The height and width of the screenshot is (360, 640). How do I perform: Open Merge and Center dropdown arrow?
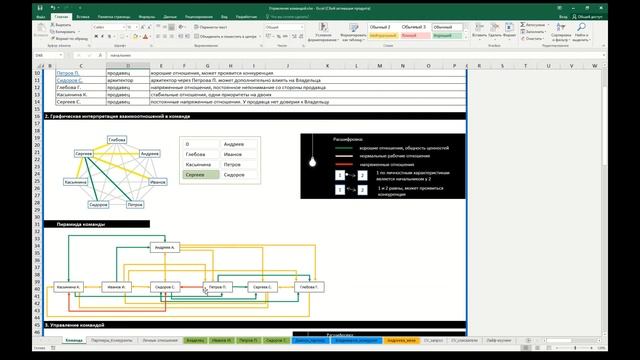(260, 36)
